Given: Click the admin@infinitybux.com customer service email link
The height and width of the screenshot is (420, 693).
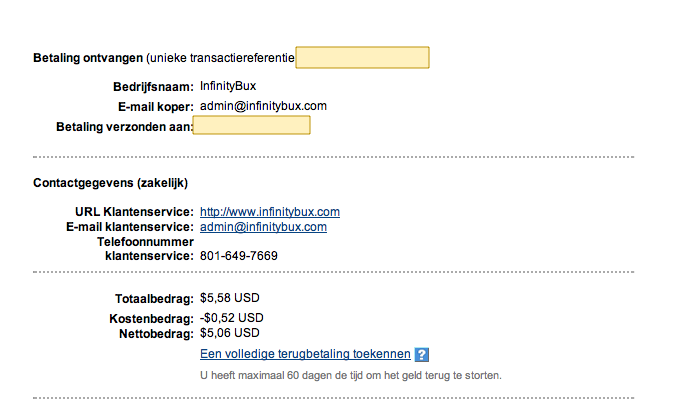Looking at the screenshot, I should tap(263, 227).
